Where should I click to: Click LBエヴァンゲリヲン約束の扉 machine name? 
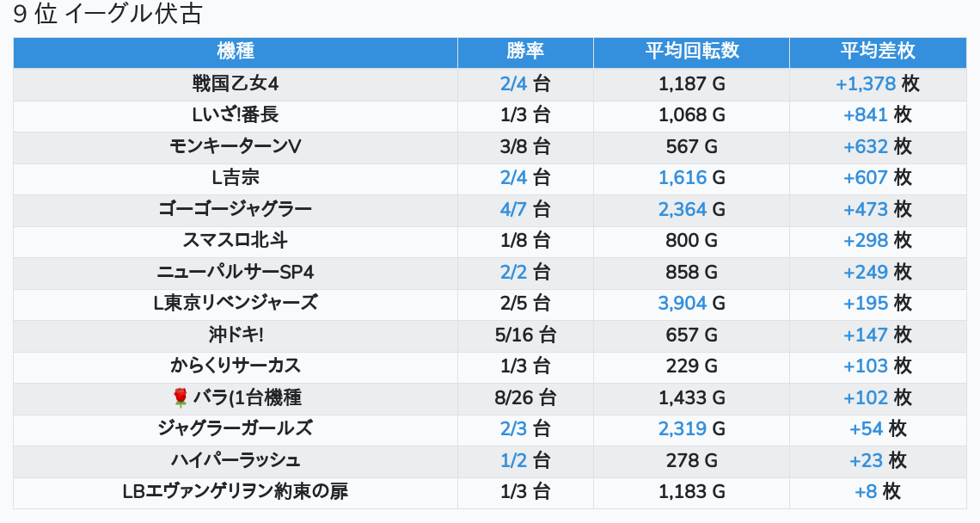(x=236, y=491)
